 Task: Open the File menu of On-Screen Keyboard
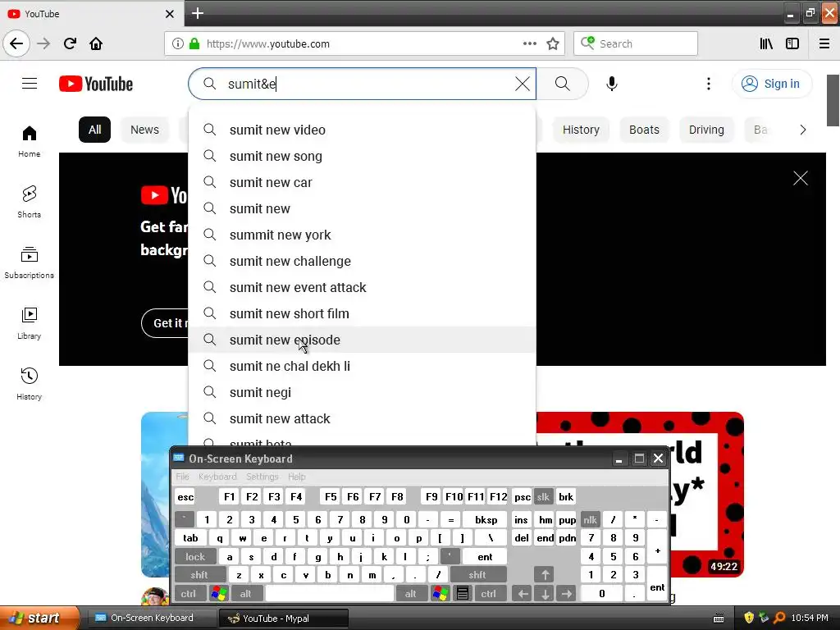[183, 477]
